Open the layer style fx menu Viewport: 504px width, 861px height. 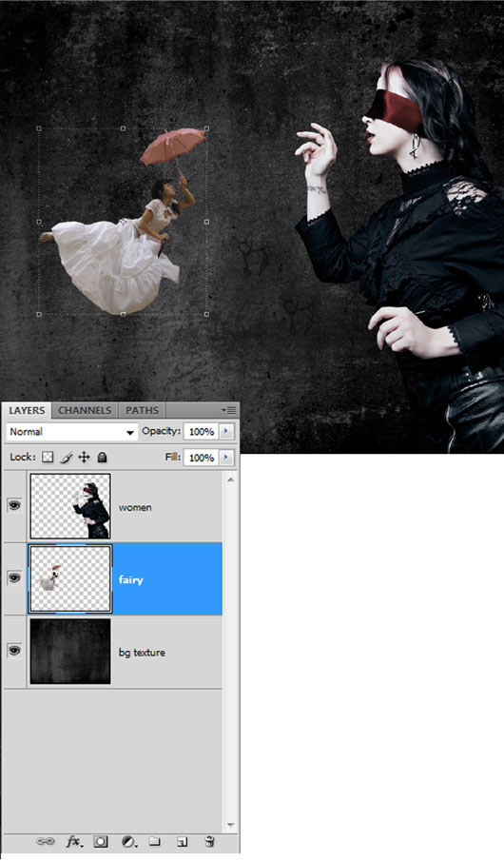(75, 841)
